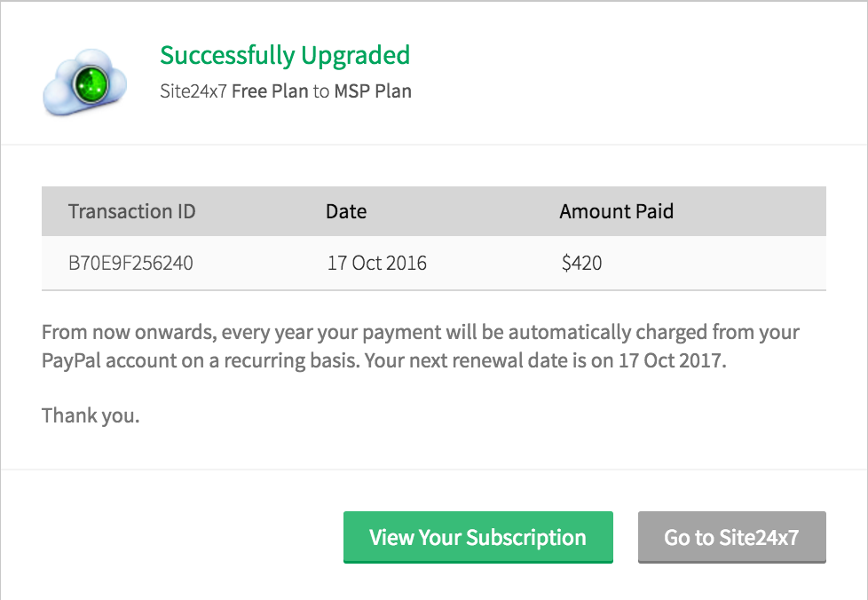Click the Transaction ID column header
The image size is (868, 600).
[x=131, y=211]
